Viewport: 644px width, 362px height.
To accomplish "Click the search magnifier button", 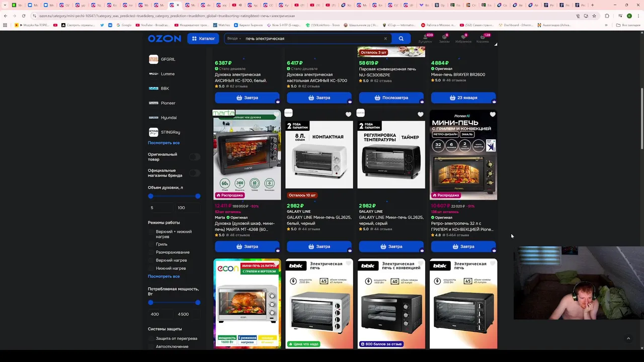I will tap(401, 39).
